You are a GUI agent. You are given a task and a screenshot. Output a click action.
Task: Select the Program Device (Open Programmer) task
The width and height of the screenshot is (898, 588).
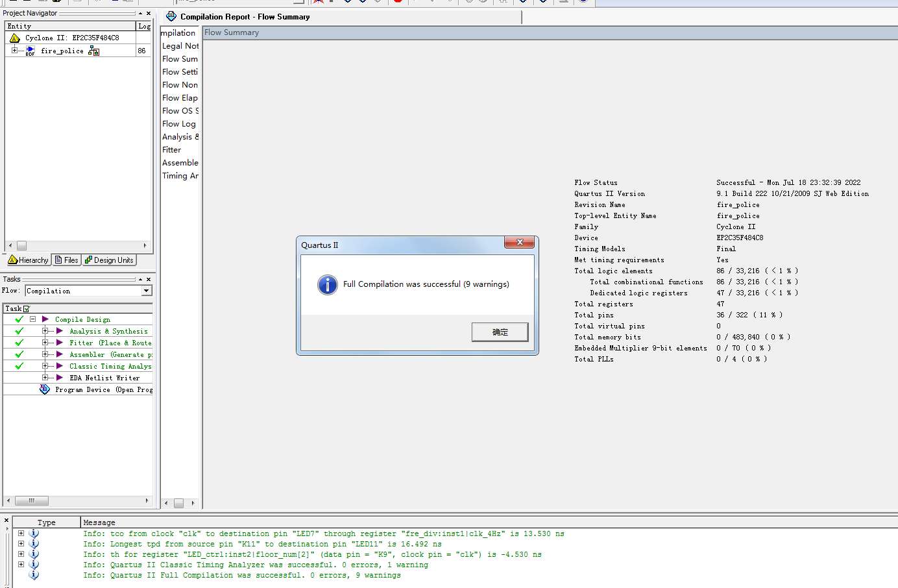(x=104, y=389)
